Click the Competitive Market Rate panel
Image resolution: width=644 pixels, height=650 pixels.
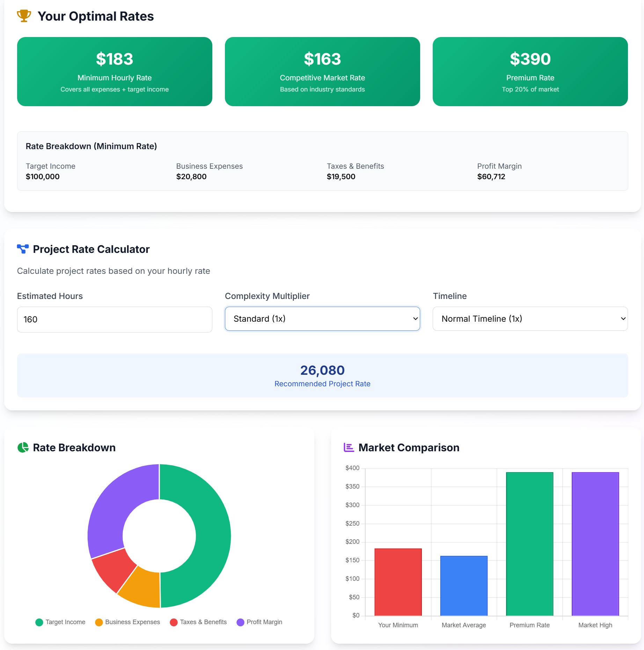click(x=322, y=71)
